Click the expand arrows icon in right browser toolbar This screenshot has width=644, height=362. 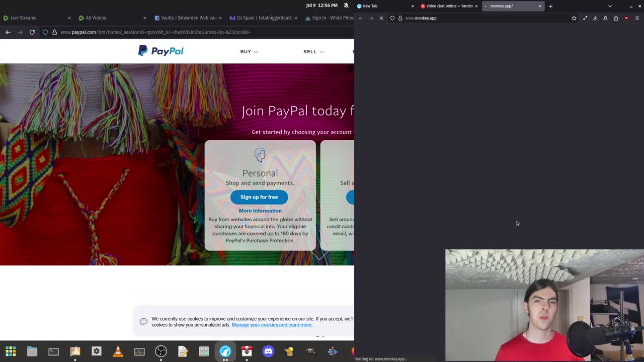point(585,18)
